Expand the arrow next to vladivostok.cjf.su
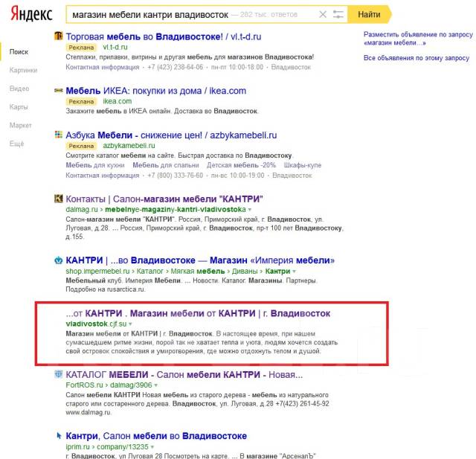Viewport: 476px width, 459px height. coord(130,324)
